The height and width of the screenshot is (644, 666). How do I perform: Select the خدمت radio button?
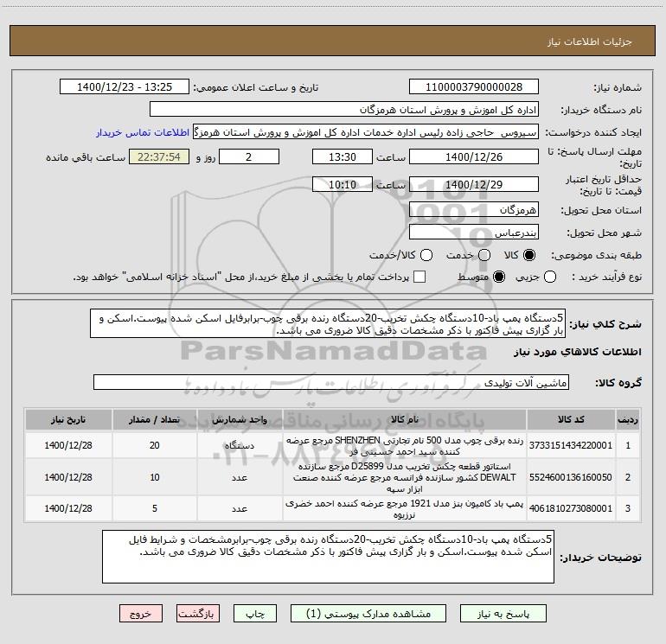click(484, 255)
